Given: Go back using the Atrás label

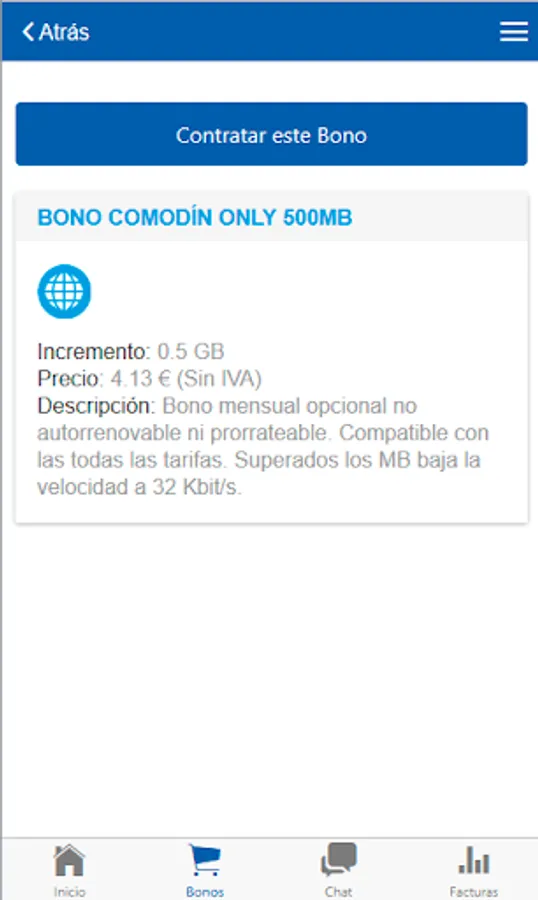Looking at the screenshot, I should (64, 32).
